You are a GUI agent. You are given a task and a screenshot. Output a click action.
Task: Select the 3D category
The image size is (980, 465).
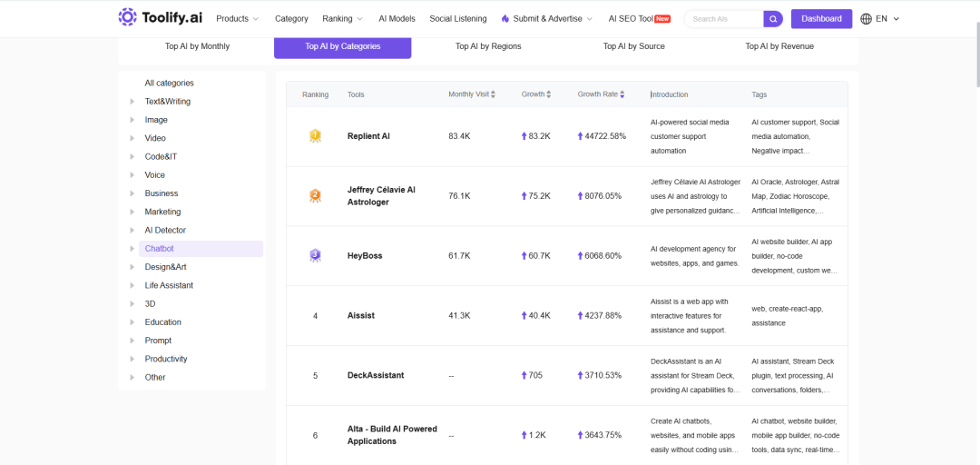pyautogui.click(x=150, y=303)
